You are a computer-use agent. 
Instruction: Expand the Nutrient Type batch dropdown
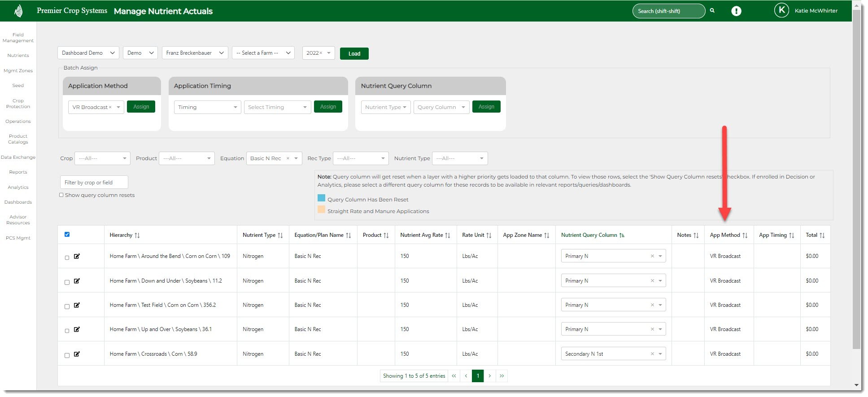click(385, 107)
